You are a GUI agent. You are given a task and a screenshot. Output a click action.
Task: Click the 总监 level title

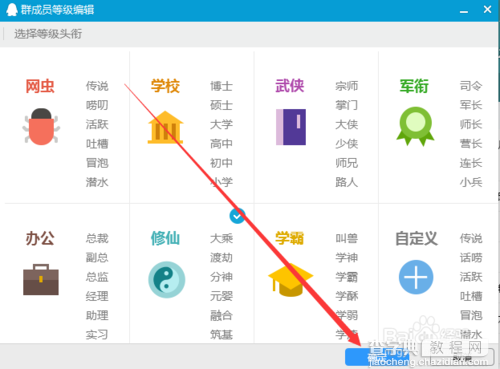coord(97,277)
